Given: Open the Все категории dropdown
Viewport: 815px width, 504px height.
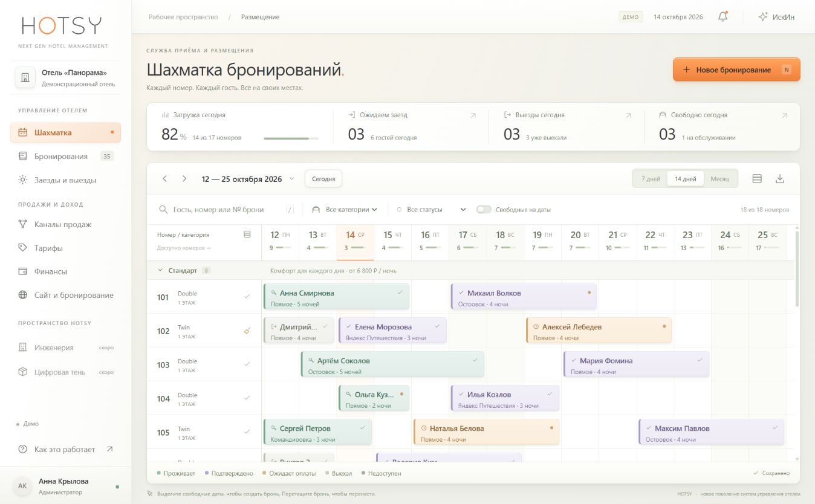Looking at the screenshot, I should (345, 210).
